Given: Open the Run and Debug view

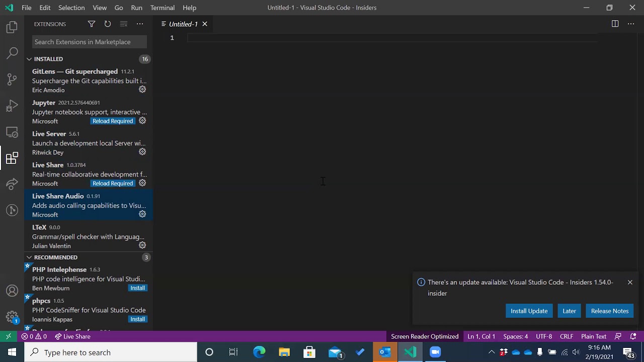Looking at the screenshot, I should [12, 106].
